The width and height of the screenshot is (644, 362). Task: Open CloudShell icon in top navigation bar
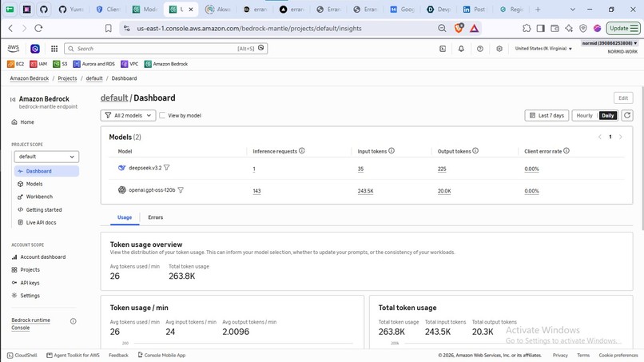coord(443,49)
